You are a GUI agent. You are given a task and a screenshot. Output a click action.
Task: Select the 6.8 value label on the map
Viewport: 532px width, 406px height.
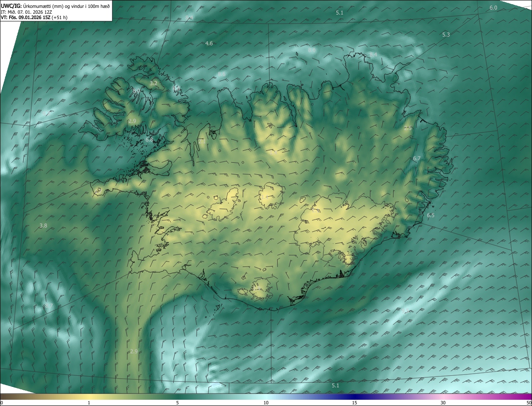[149, 140]
